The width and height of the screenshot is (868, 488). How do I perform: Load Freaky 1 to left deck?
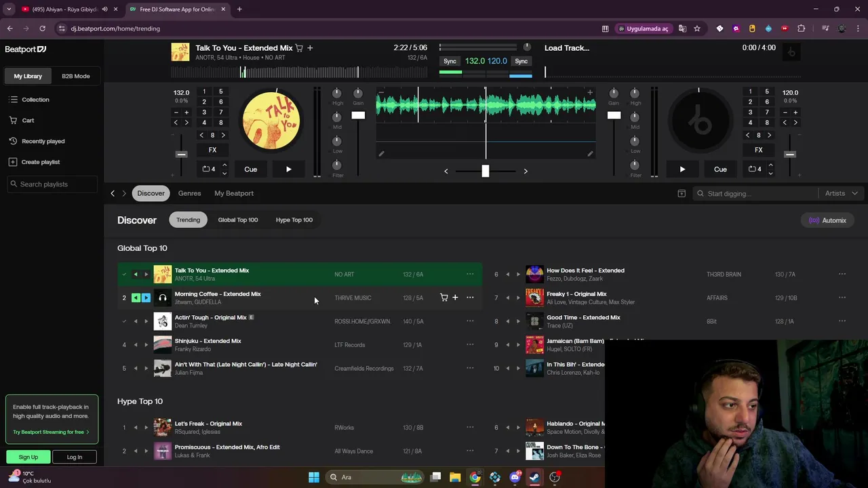[x=508, y=298]
